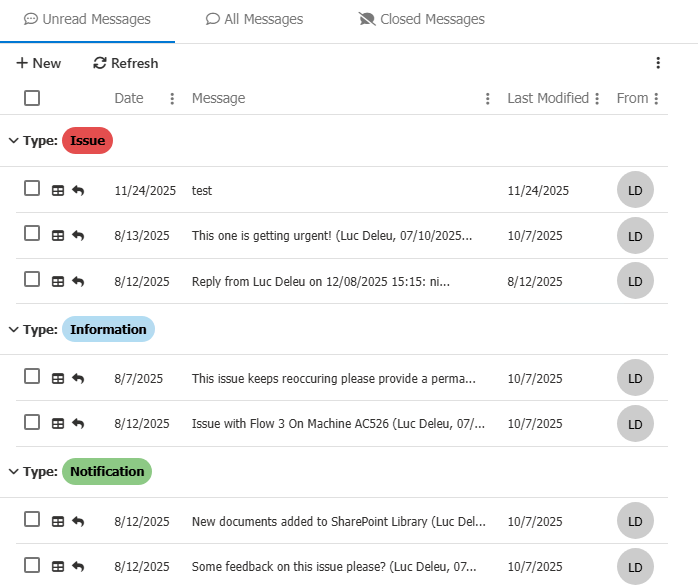Select checkbox for 'This issue keeps reoccuring' row

pos(32,376)
